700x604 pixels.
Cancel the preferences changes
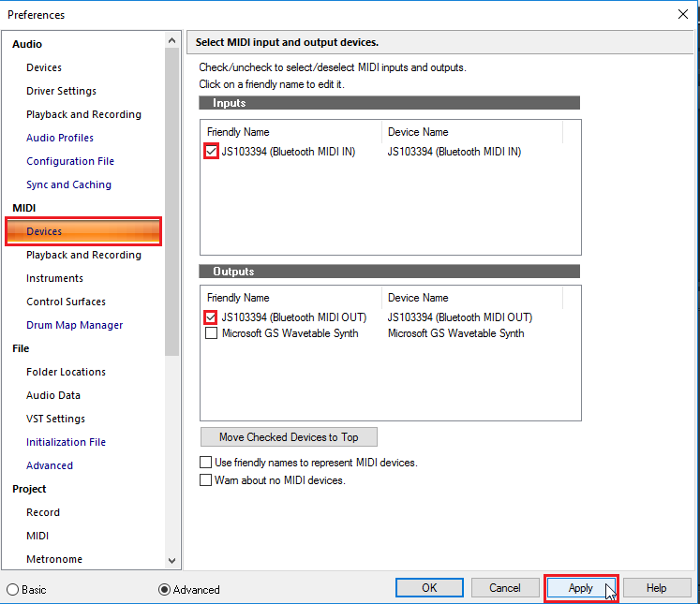tap(505, 588)
